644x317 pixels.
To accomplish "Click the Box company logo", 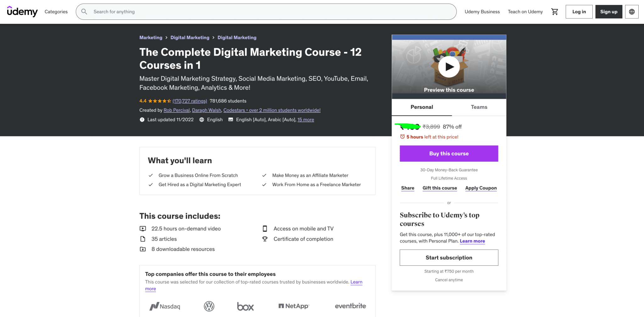I will click(x=245, y=306).
